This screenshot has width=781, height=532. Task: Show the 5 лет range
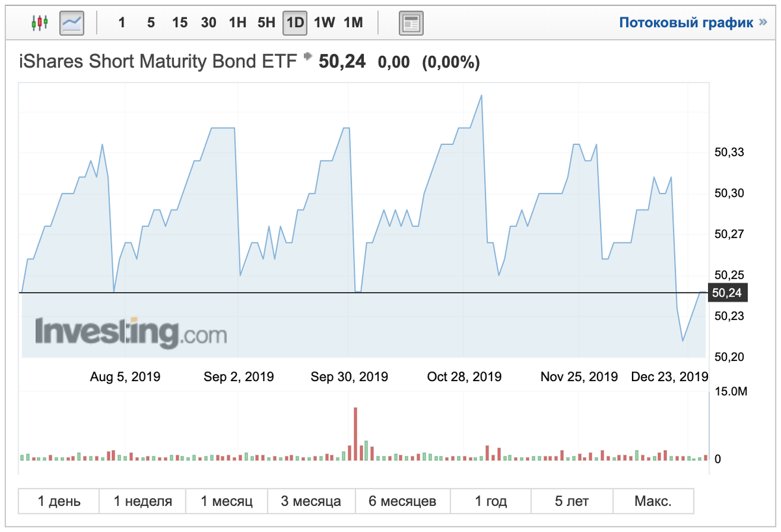(571, 501)
